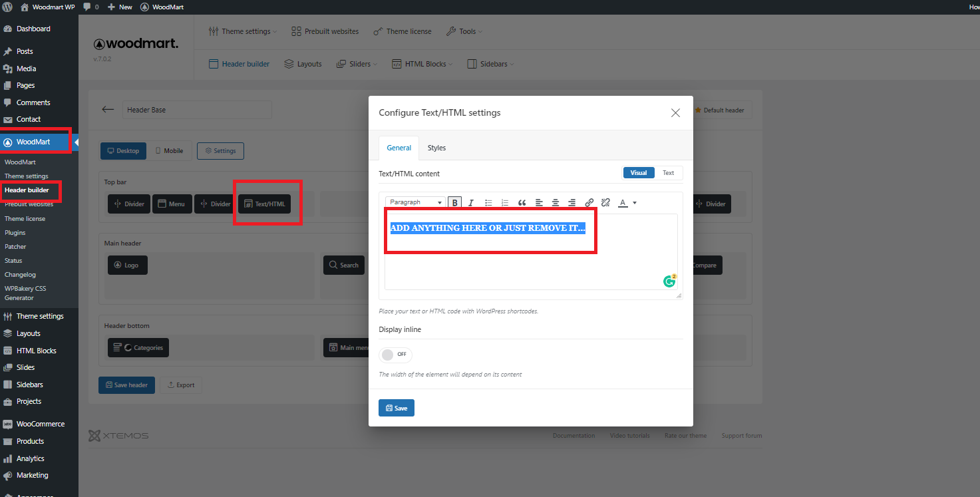Open Header builder in the top navigation
The height and width of the screenshot is (497, 980).
239,64
